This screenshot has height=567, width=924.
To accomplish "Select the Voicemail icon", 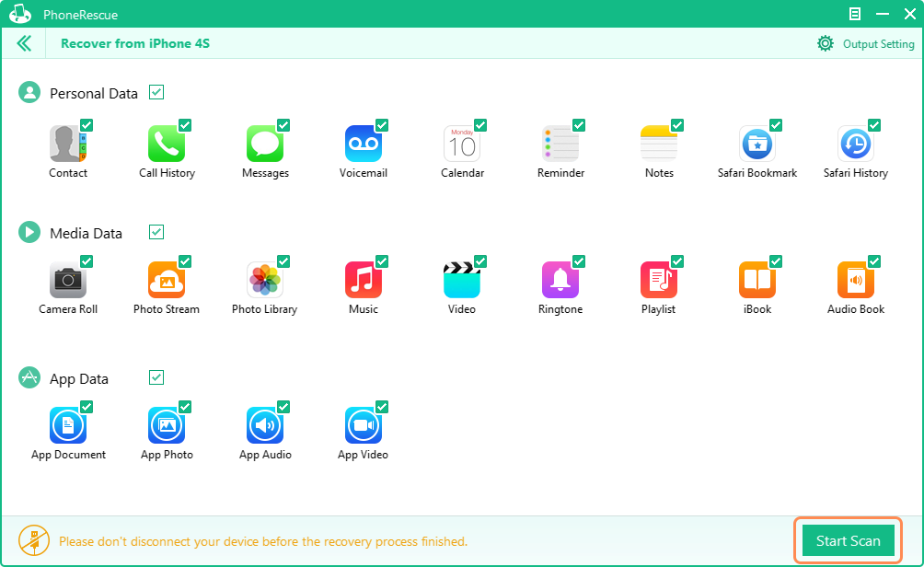I will (x=363, y=144).
